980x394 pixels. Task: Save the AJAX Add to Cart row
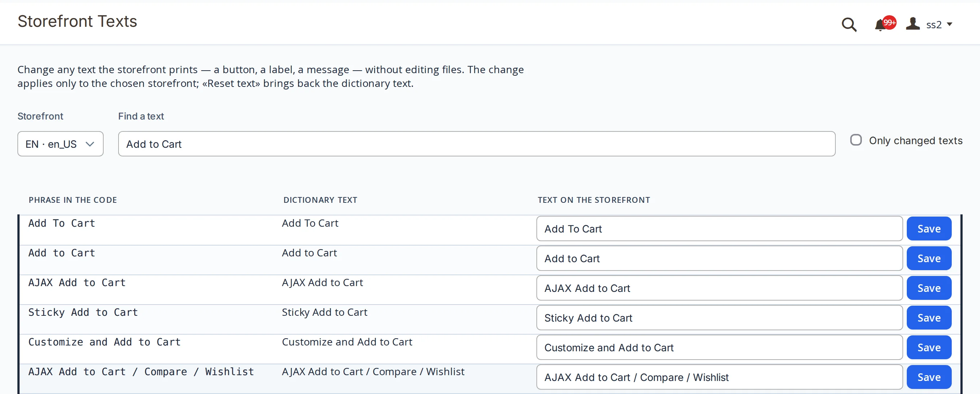tap(929, 288)
